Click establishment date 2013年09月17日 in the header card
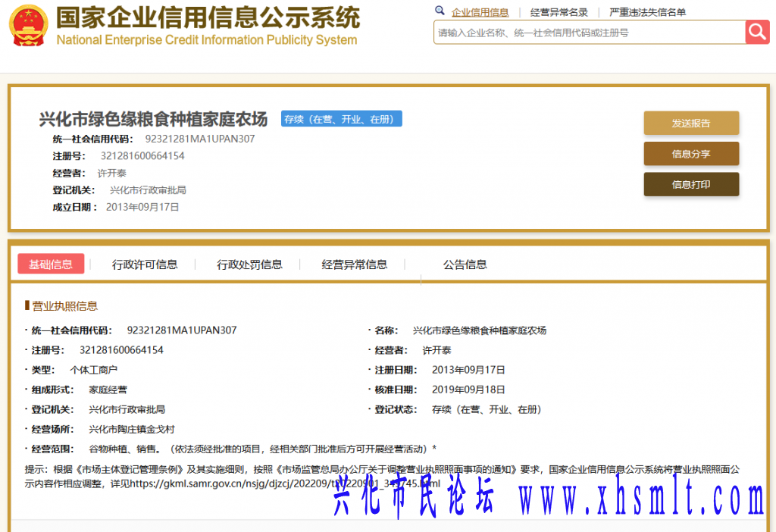Screen dimensions: 776x532 click(142, 207)
